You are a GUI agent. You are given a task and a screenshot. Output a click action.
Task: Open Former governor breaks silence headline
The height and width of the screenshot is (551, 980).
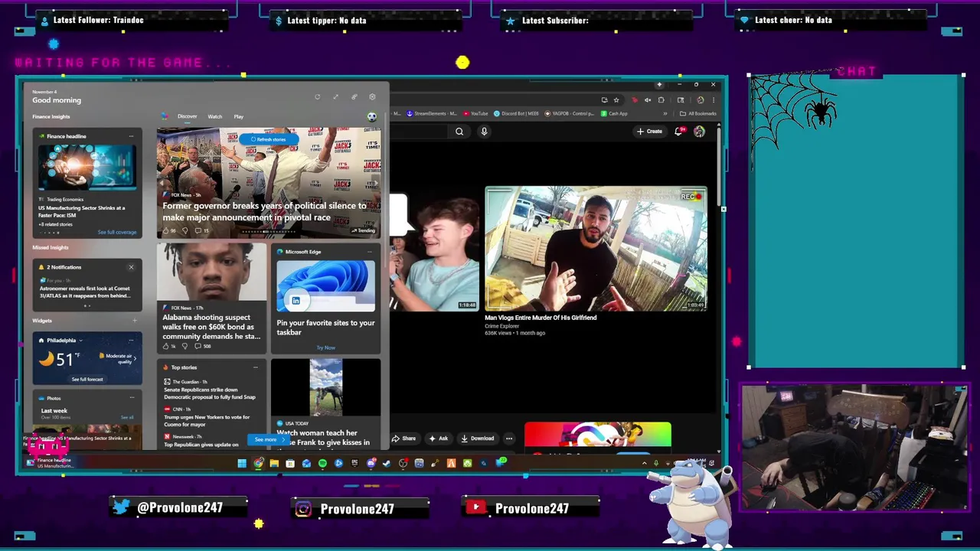pos(265,211)
